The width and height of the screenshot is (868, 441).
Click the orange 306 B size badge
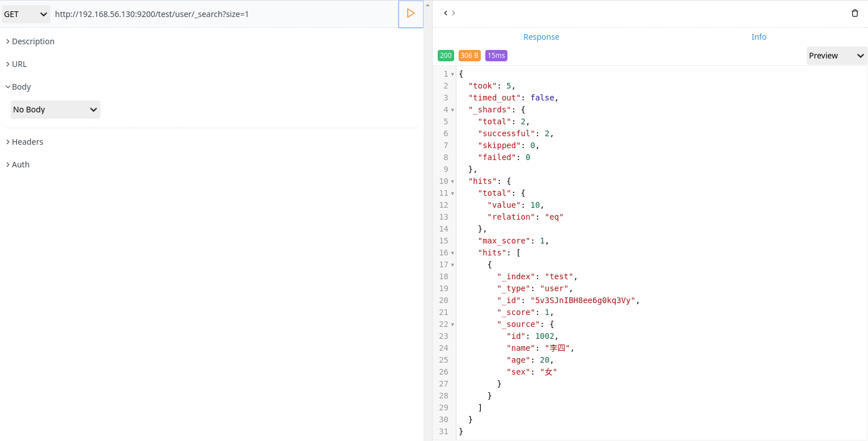tap(469, 55)
